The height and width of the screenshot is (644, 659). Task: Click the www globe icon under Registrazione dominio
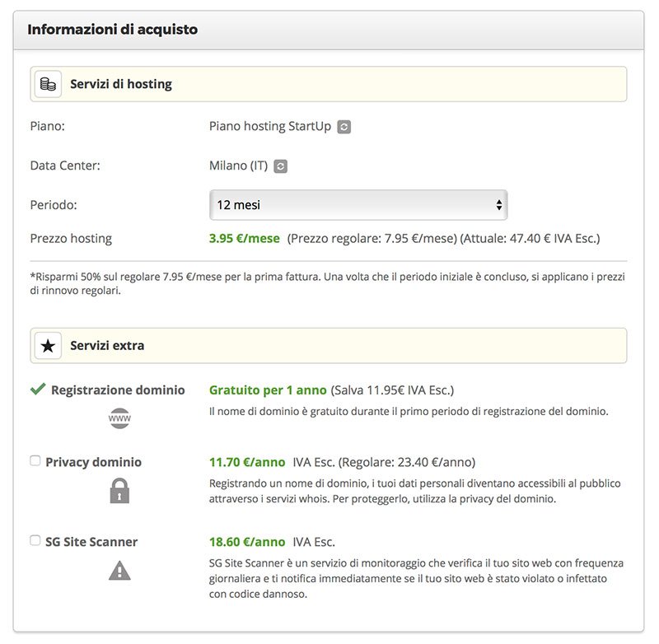(119, 418)
